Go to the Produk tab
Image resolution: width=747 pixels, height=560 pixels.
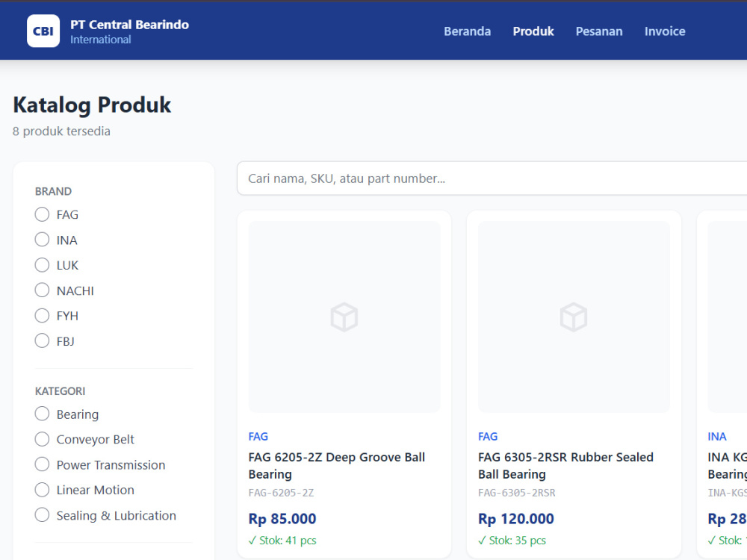(533, 31)
